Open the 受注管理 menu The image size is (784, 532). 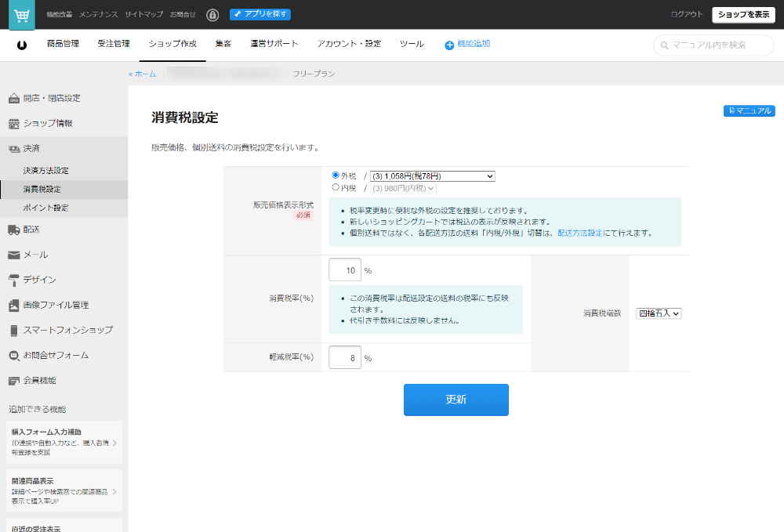click(x=114, y=44)
